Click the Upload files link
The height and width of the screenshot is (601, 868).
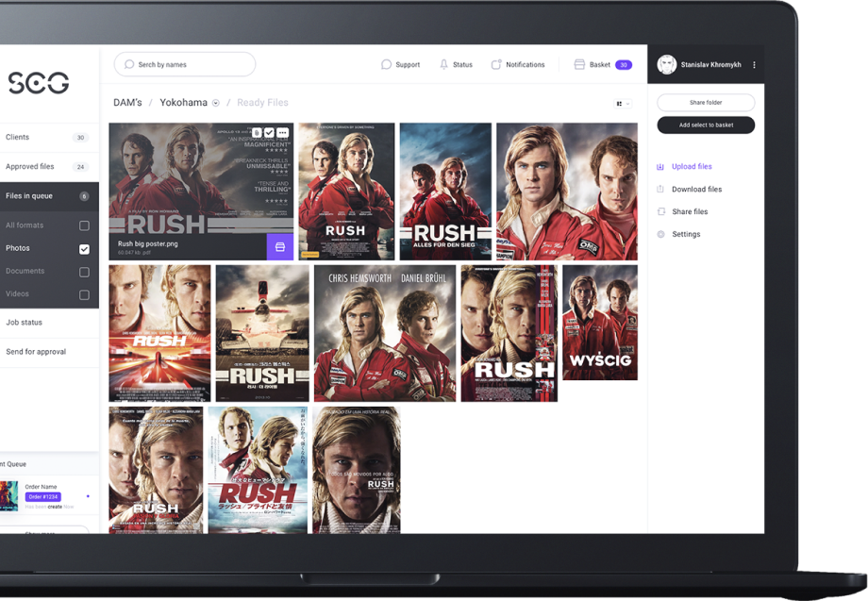coord(692,167)
